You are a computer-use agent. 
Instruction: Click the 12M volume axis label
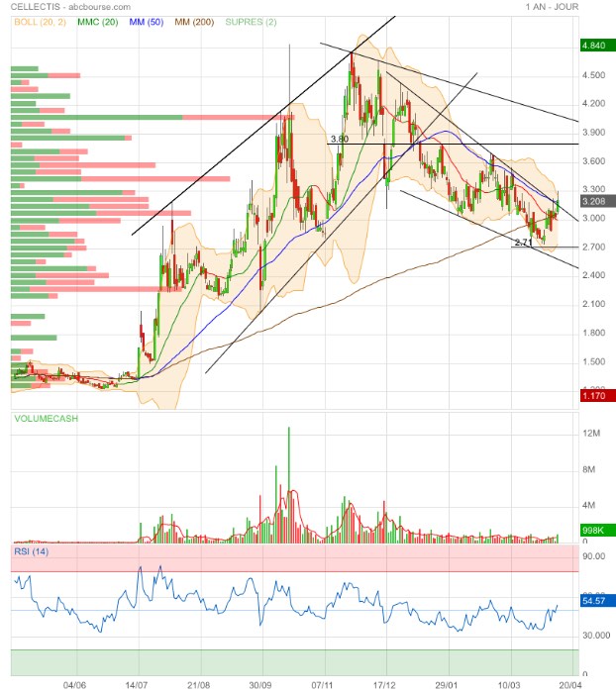tap(591, 434)
